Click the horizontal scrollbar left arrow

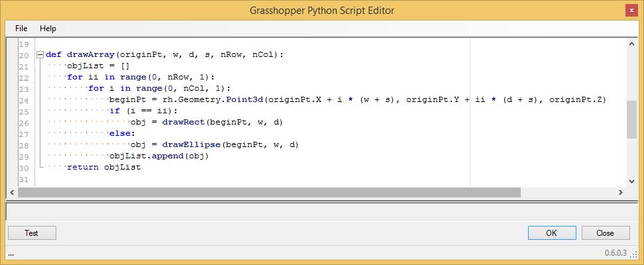click(x=11, y=192)
